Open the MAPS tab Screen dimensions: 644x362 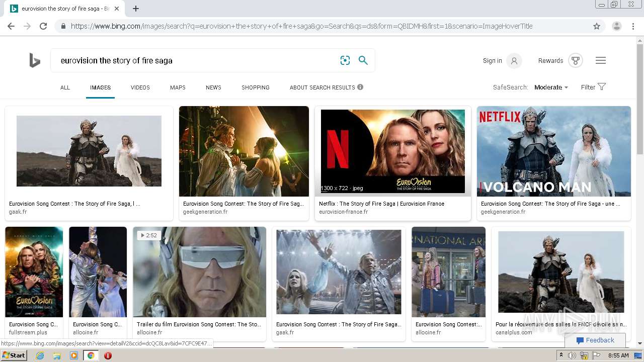pyautogui.click(x=178, y=87)
